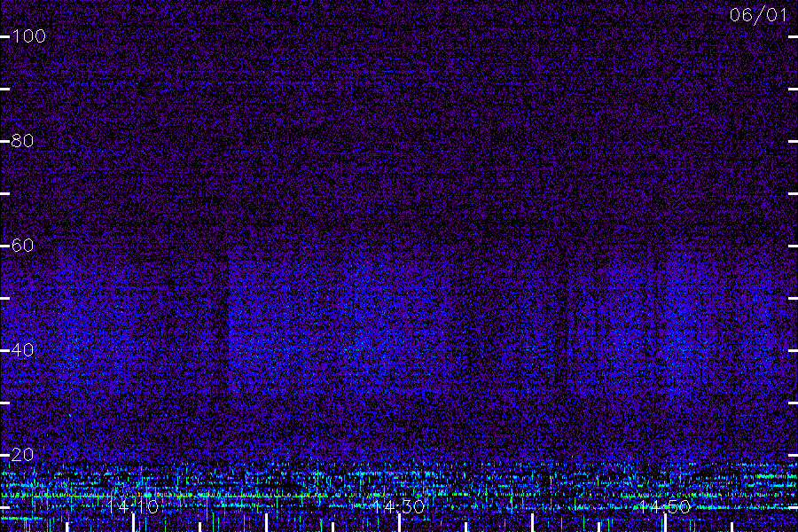Click the 20 frequency axis label
This screenshot has height=532, width=798.
[x=22, y=454]
